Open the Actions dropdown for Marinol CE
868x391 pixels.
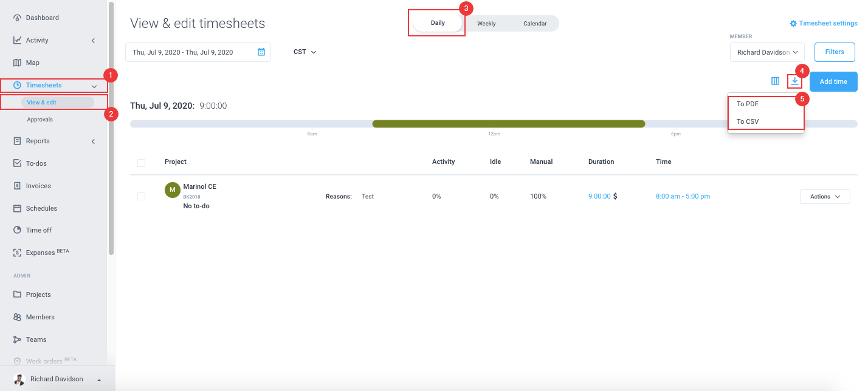click(x=824, y=196)
